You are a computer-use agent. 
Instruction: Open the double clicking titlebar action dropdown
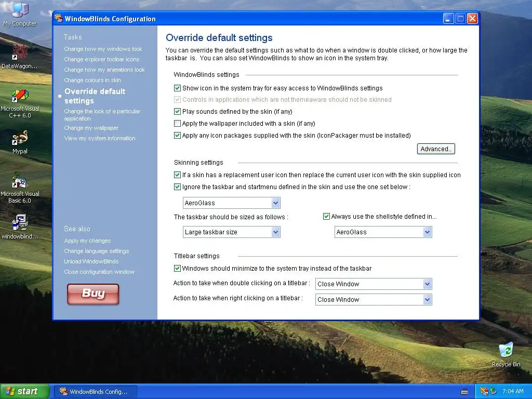374,284
